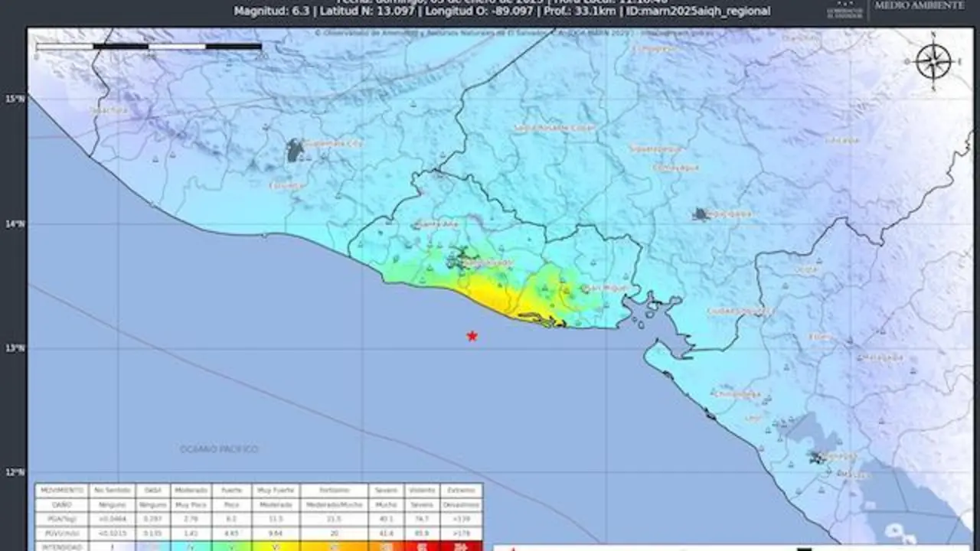The height and width of the screenshot is (551, 980).
Task: Select the INTENSIDAD legend row label
Action: [61, 546]
